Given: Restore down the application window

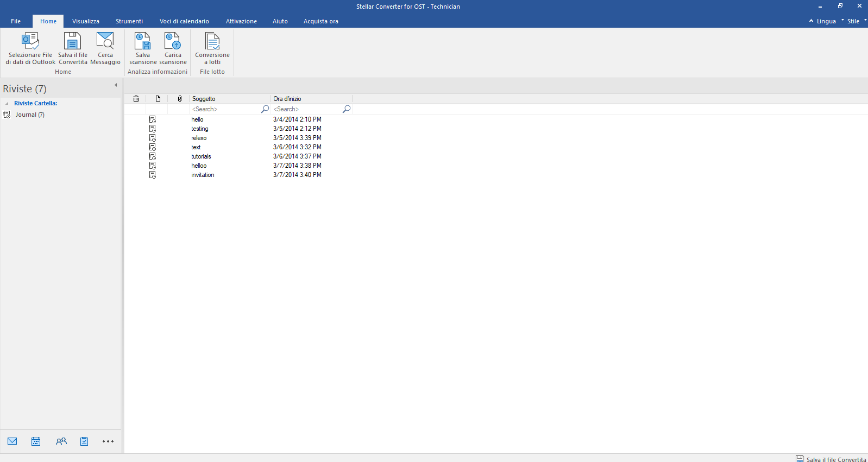Looking at the screenshot, I should pyautogui.click(x=840, y=6).
